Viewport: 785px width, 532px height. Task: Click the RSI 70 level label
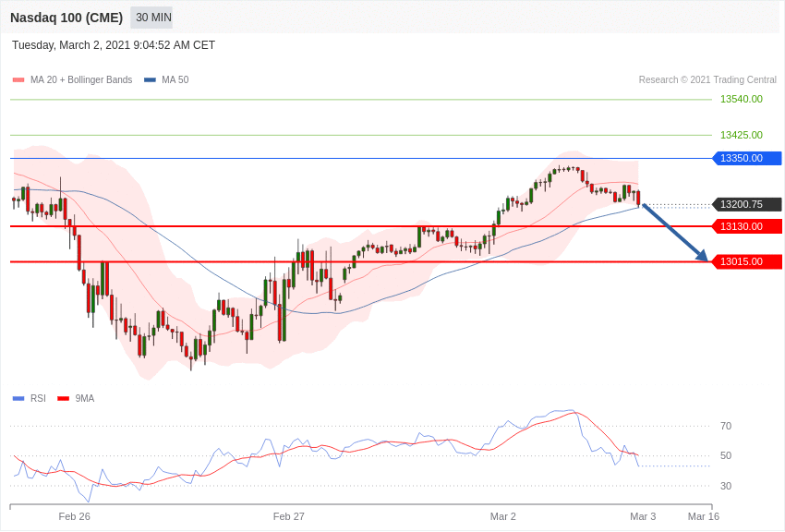click(726, 426)
